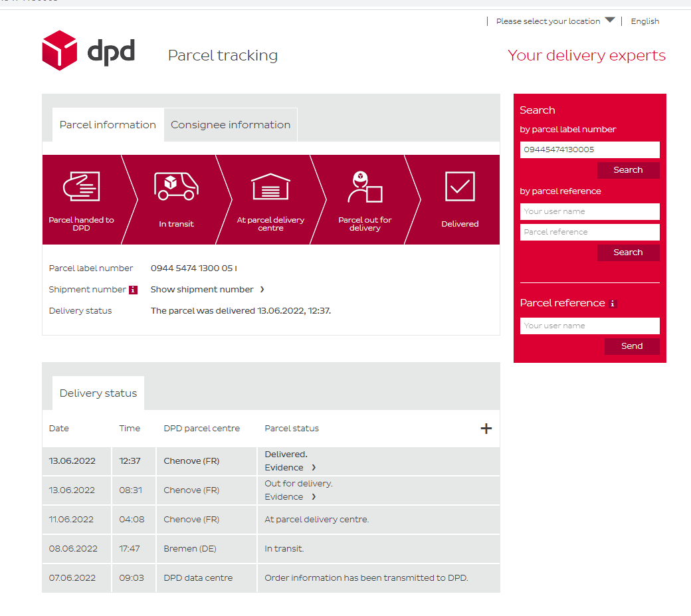Click Search button under parcel label number
The image size is (691, 616).
click(628, 170)
